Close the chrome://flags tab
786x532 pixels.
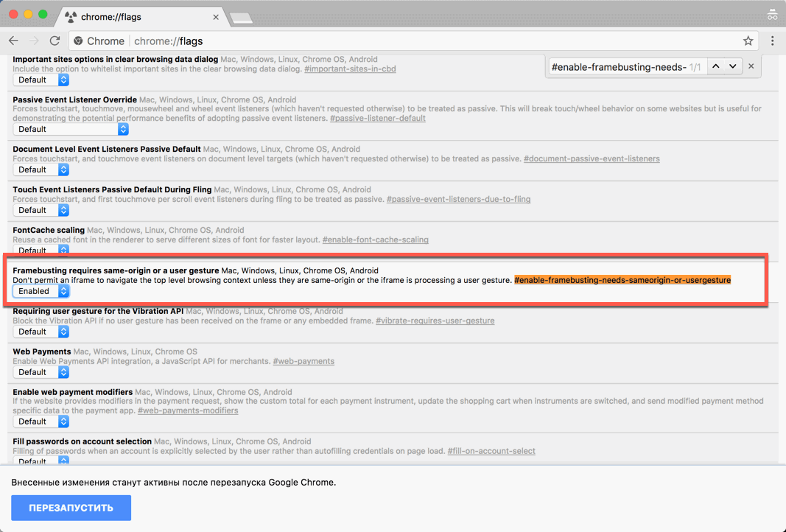coord(216,17)
